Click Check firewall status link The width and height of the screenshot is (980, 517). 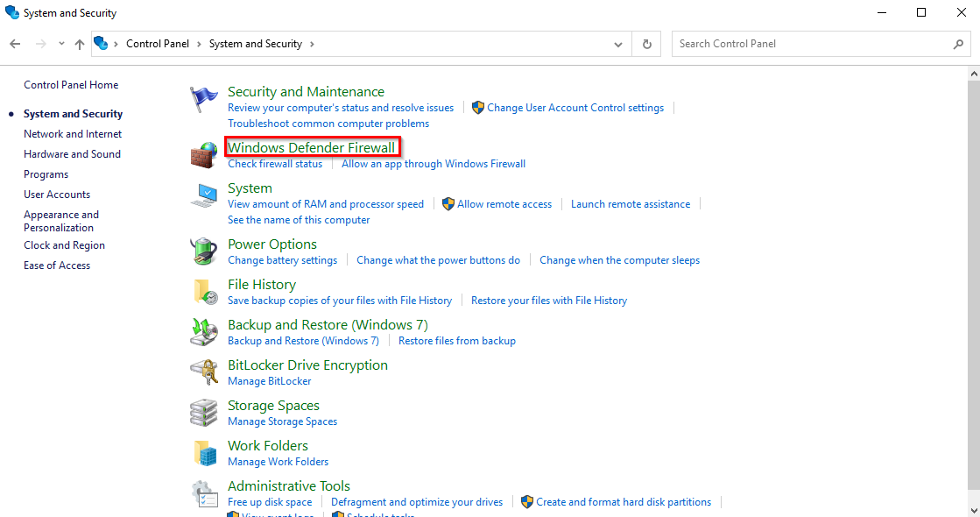pos(275,164)
